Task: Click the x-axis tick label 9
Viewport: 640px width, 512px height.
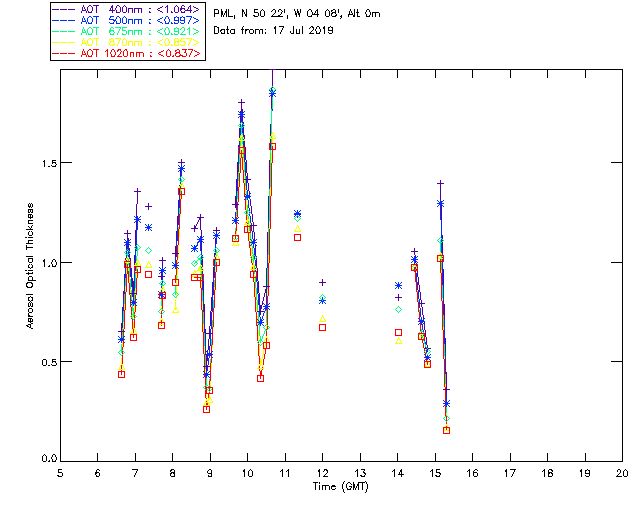Action: coord(210,473)
